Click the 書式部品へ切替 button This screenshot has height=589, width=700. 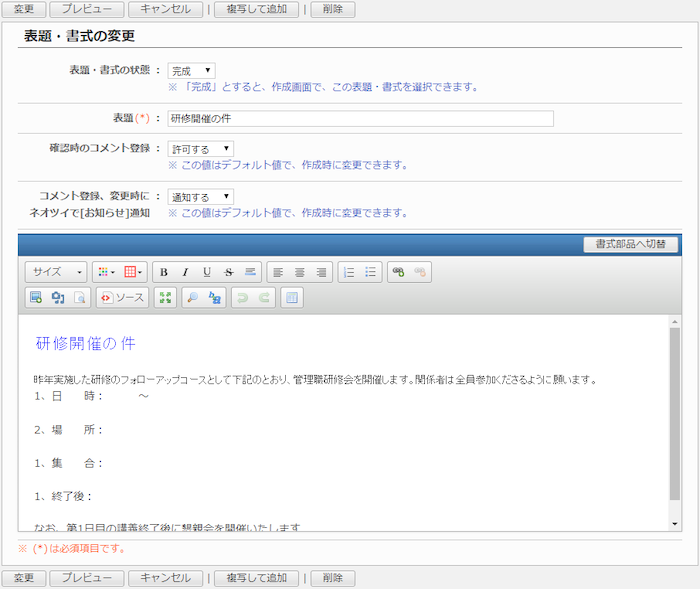(x=631, y=244)
